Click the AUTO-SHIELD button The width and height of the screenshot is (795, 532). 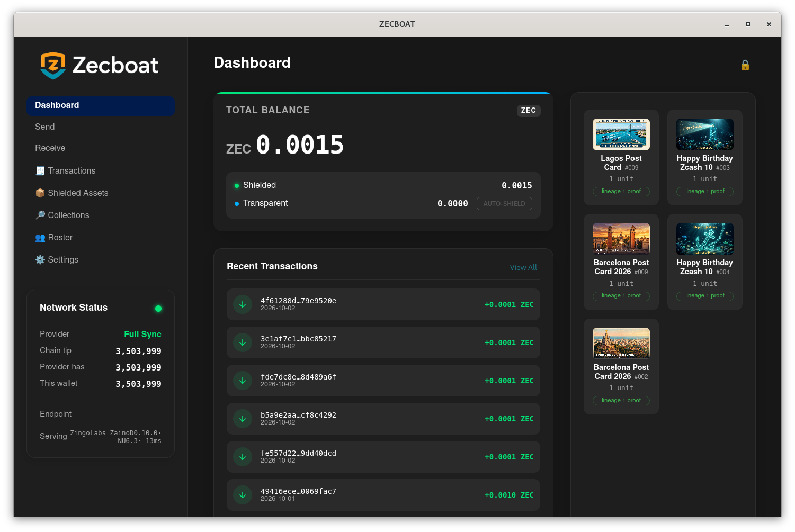point(504,203)
